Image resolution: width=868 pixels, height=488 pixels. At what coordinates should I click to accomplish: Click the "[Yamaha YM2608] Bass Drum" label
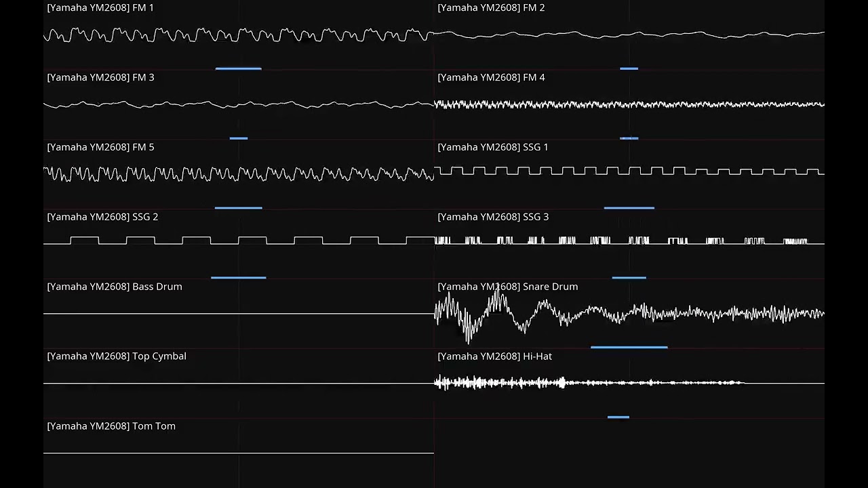115,287
